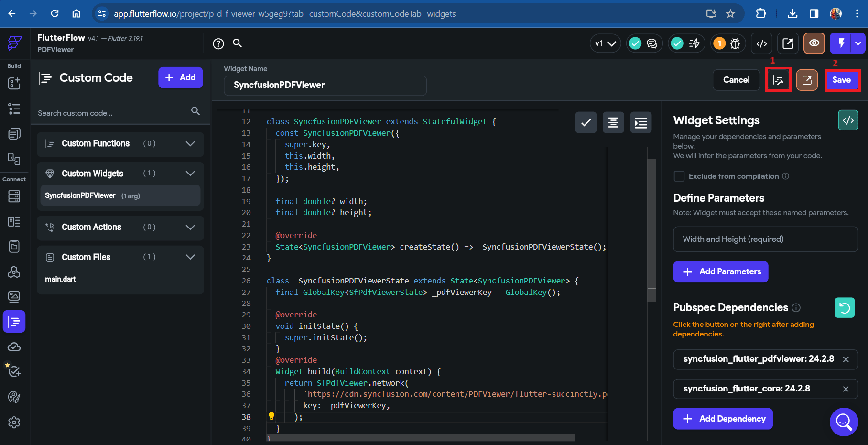
Task: Click Search custom code field
Action: 112,113
